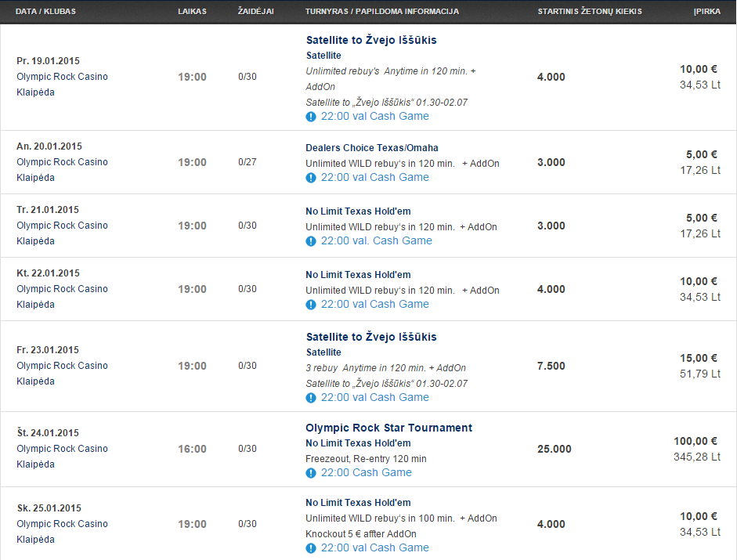Click the ĮPIRKA column header

click(707, 11)
